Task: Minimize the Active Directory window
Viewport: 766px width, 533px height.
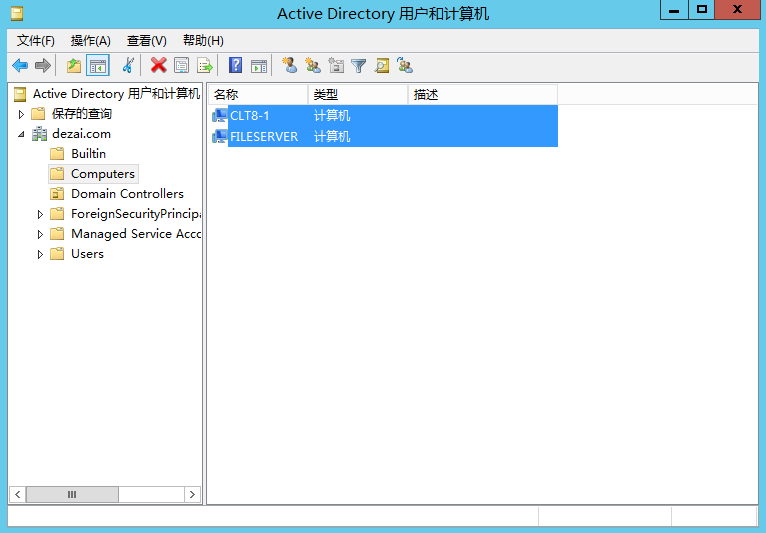Action: (674, 10)
